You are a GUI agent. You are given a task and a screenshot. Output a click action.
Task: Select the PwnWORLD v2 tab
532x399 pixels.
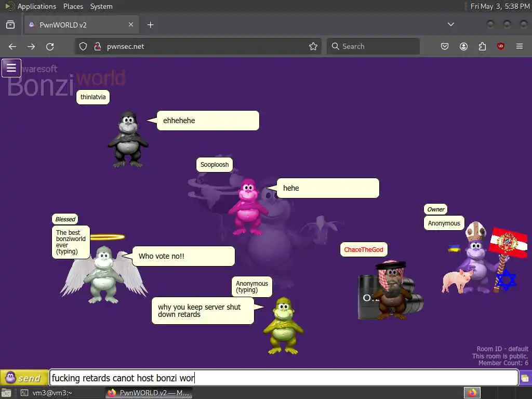[82, 25]
